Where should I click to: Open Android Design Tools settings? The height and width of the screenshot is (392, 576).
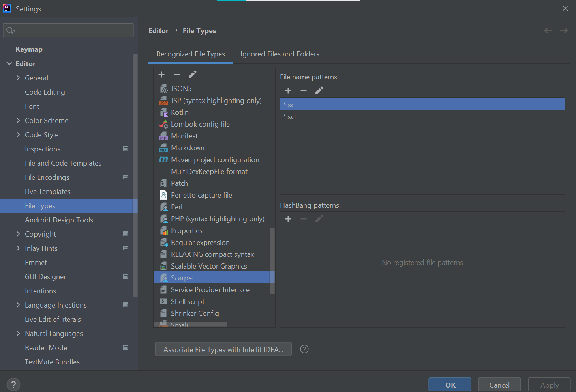59,220
